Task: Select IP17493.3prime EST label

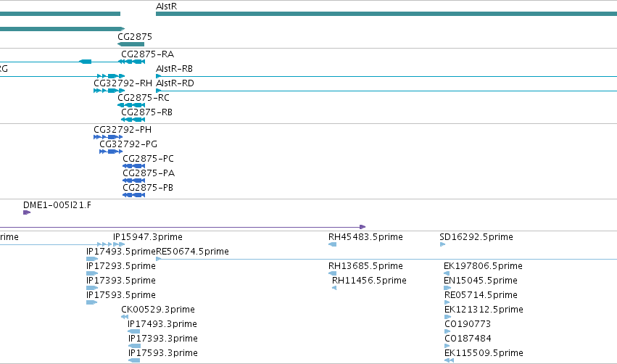Action: tap(162, 325)
